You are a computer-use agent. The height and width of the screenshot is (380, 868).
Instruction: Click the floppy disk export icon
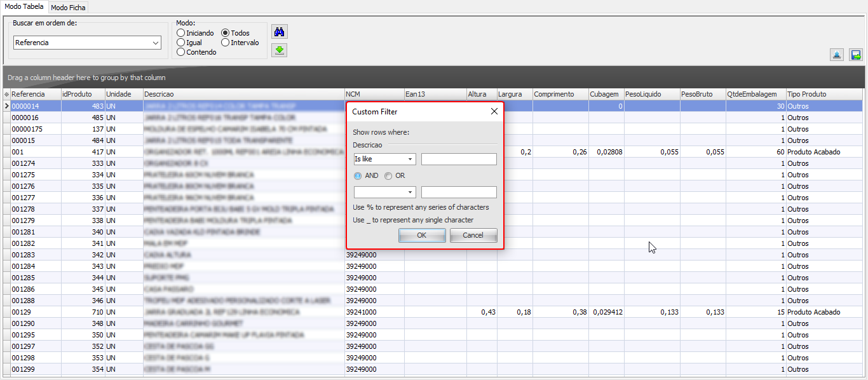856,55
